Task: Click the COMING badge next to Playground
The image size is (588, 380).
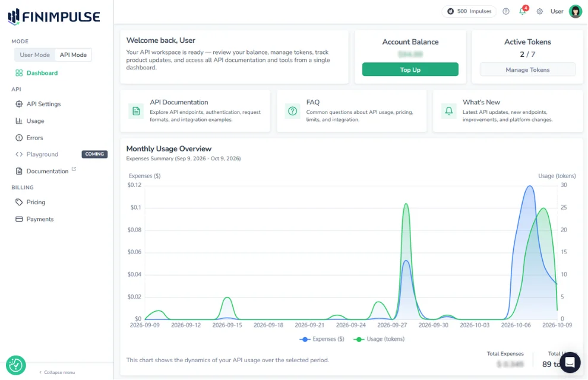Action: click(x=94, y=154)
